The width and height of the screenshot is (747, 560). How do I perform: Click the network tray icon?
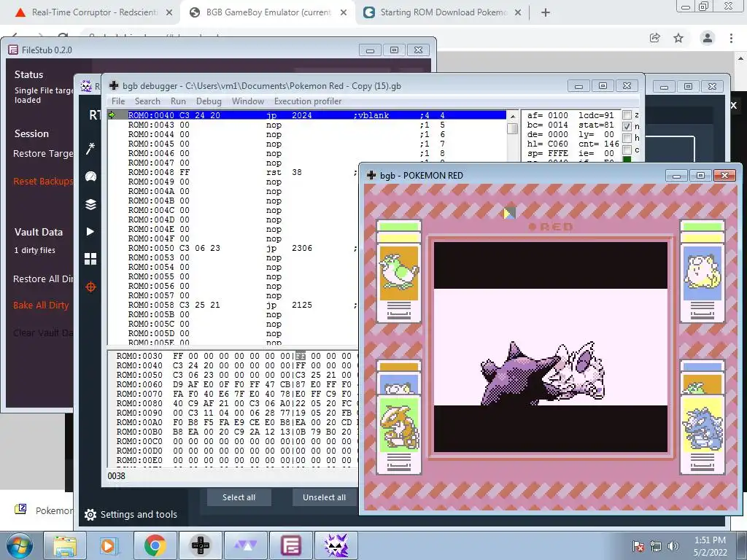click(x=656, y=546)
